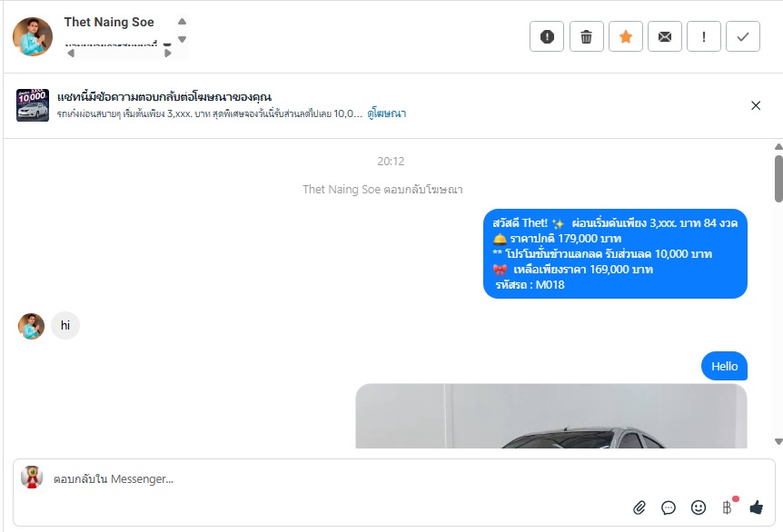The height and width of the screenshot is (532, 783).
Task: Toggle the orange star follow-up marker
Action: [x=625, y=36]
